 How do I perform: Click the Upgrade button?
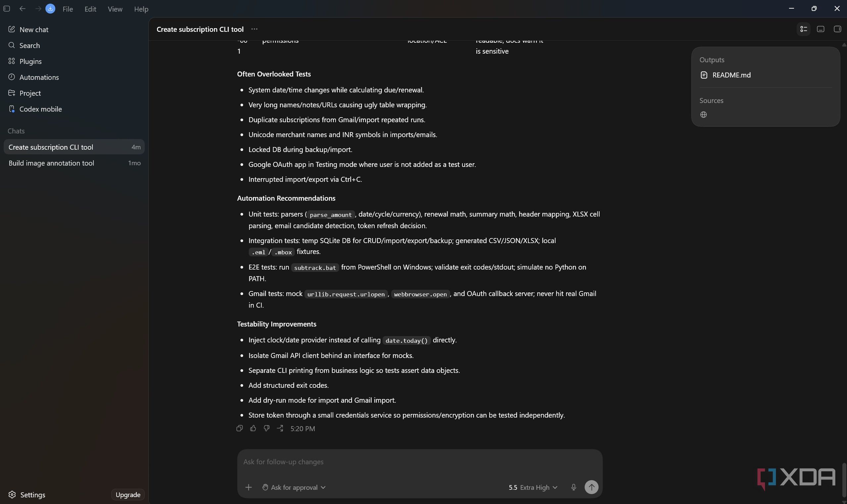click(x=128, y=494)
